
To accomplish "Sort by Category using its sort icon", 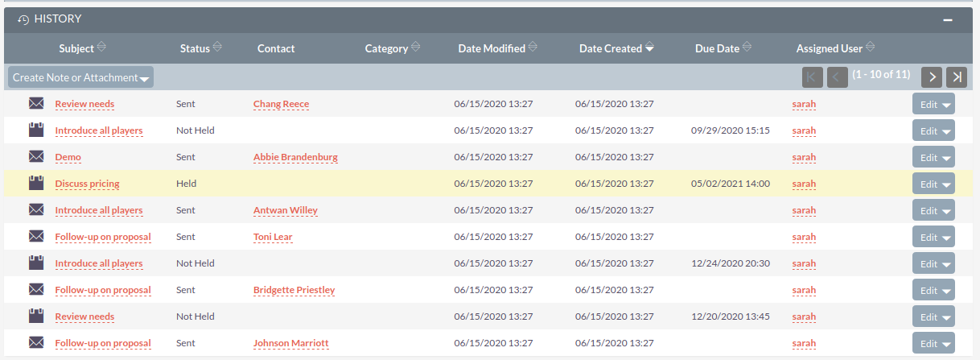I will click(415, 48).
